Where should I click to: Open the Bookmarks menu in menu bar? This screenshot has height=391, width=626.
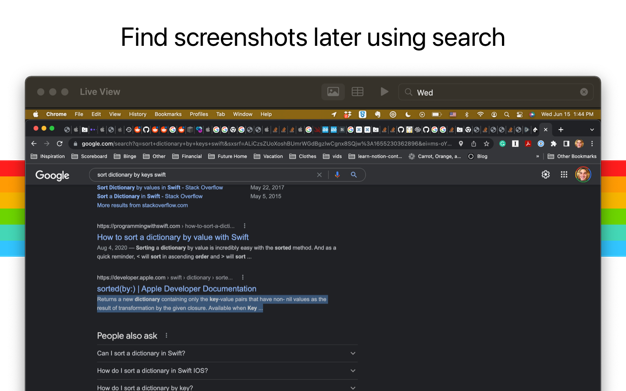point(168,114)
